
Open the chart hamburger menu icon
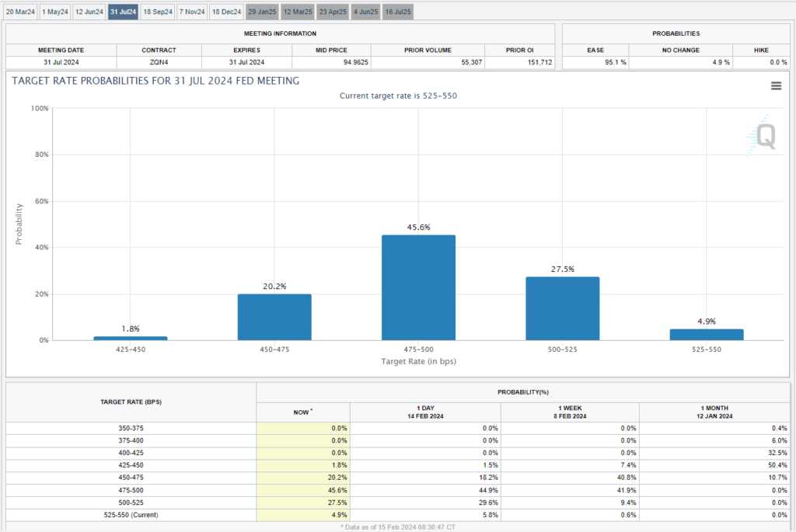click(776, 86)
